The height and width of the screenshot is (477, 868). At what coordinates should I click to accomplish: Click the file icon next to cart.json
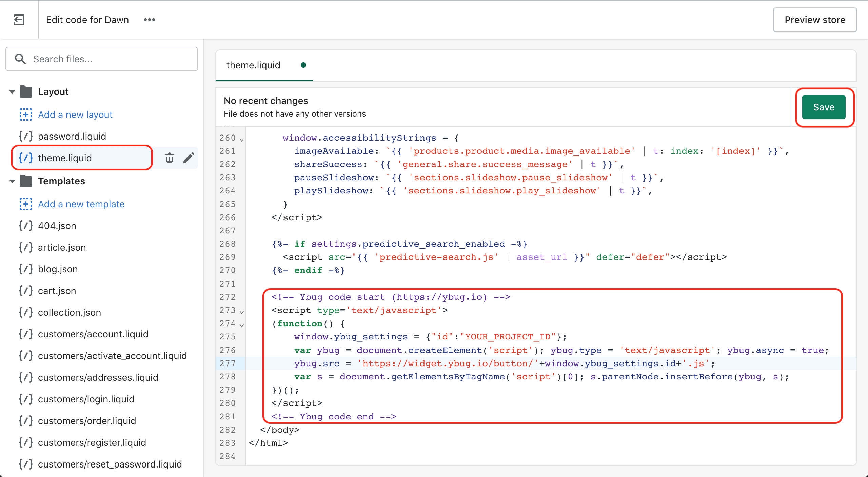click(x=26, y=291)
